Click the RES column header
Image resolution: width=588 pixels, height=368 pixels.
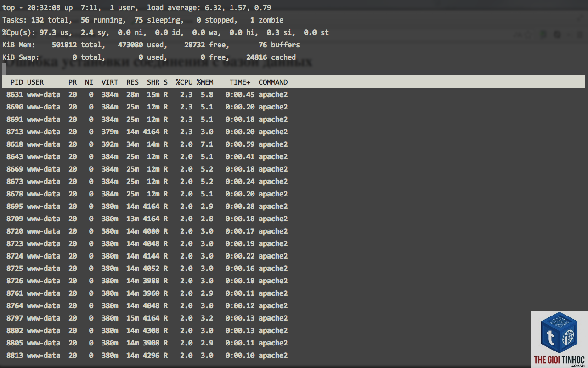click(x=133, y=82)
